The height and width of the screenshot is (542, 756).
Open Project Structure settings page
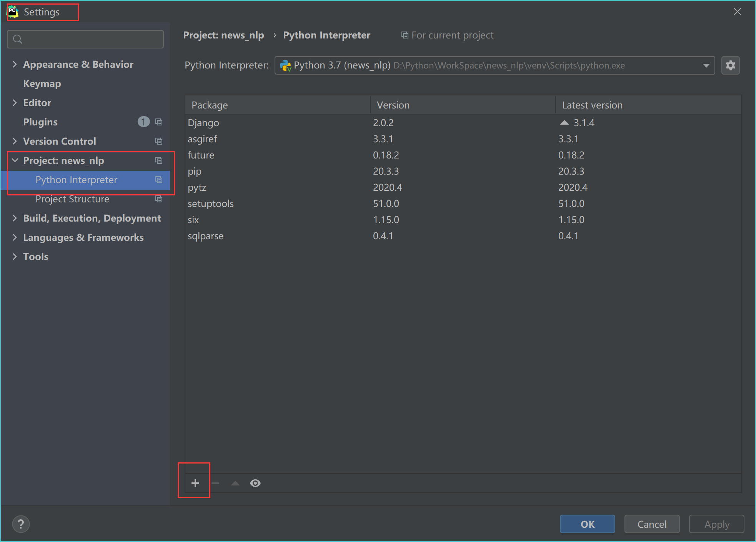click(x=72, y=199)
